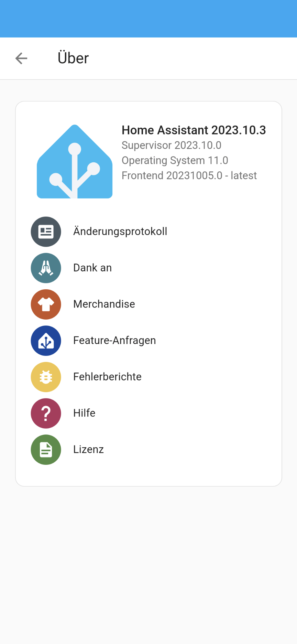Tap the green document icon
The height and width of the screenshot is (644, 297).
46,450
